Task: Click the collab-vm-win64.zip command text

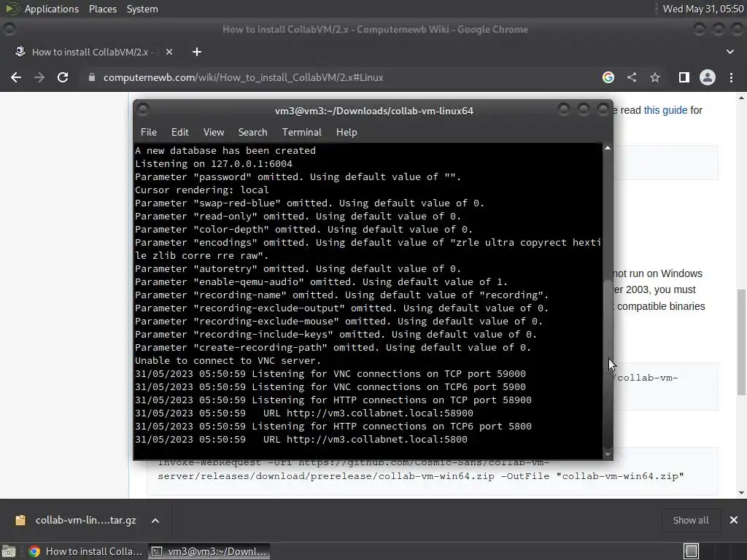Action: (421, 475)
